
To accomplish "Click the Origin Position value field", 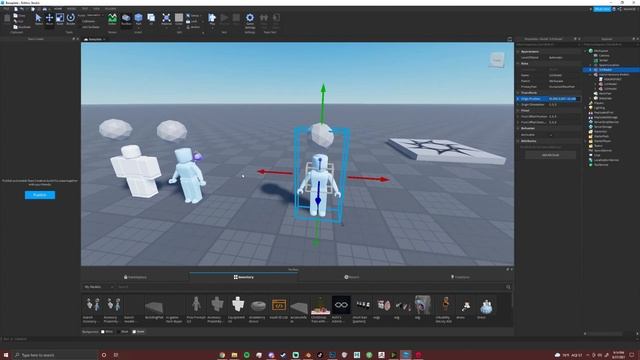I will [564, 99].
